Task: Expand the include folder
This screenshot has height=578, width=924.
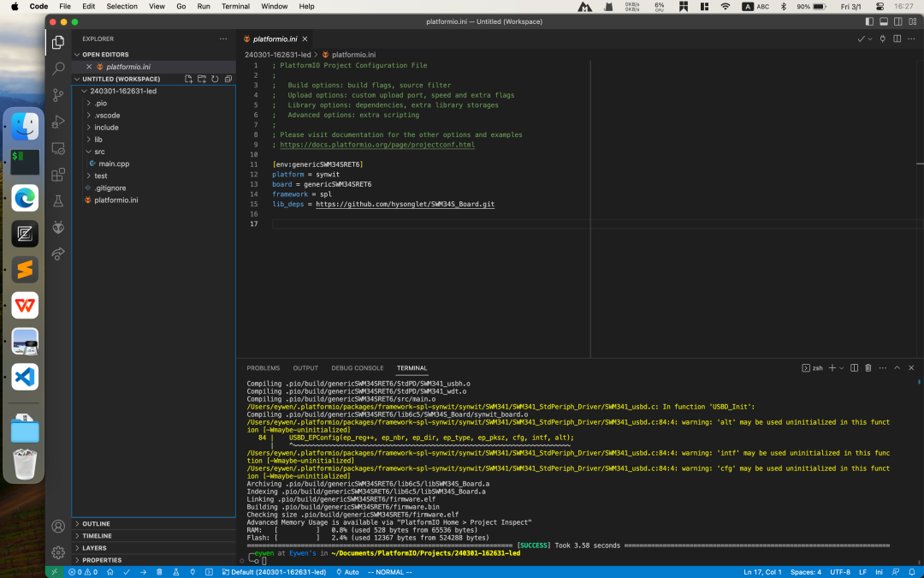Action: click(x=106, y=128)
